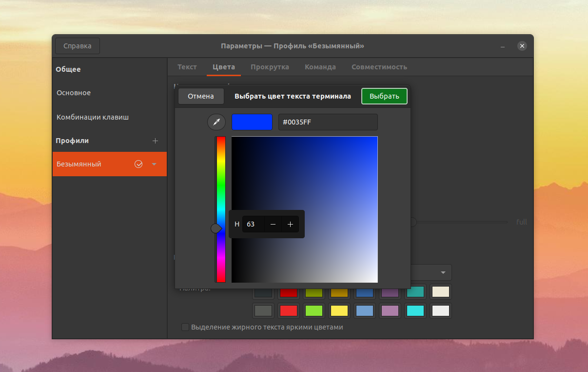588x372 pixels.
Task: Toggle bold text bright colors checkbox
Action: tap(185, 327)
